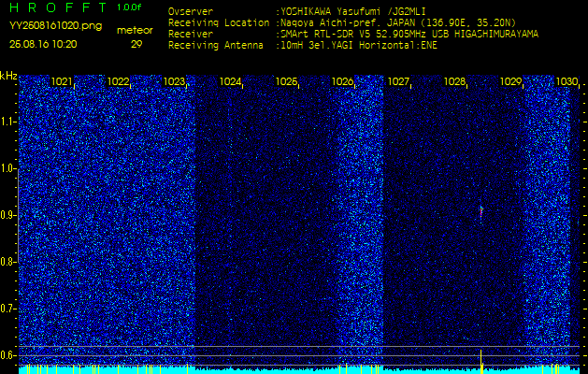This screenshot has width=588, height=374.
Task: Click the 0.7 kHz axis label
Action: click(x=7, y=309)
